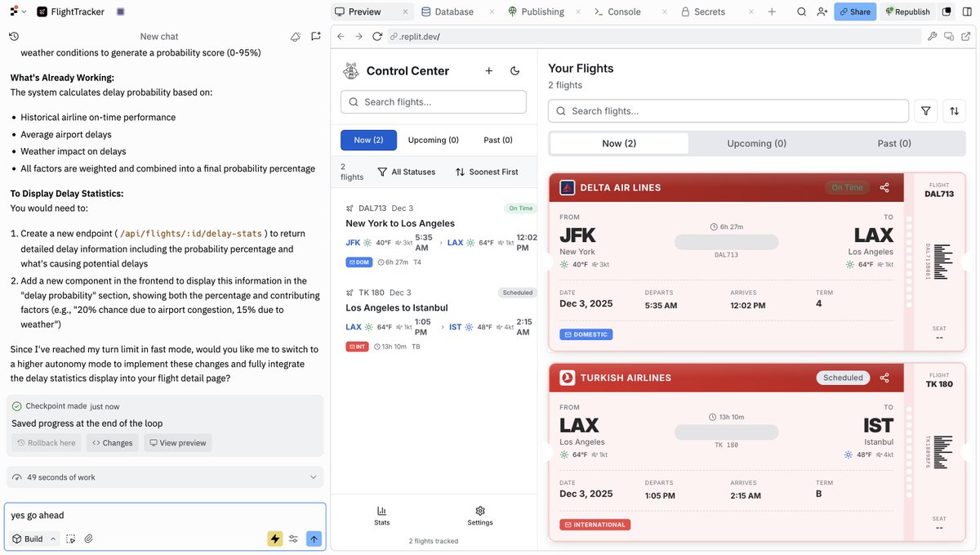Open preview in new window
This screenshot has height=555, width=980.
pos(965,37)
